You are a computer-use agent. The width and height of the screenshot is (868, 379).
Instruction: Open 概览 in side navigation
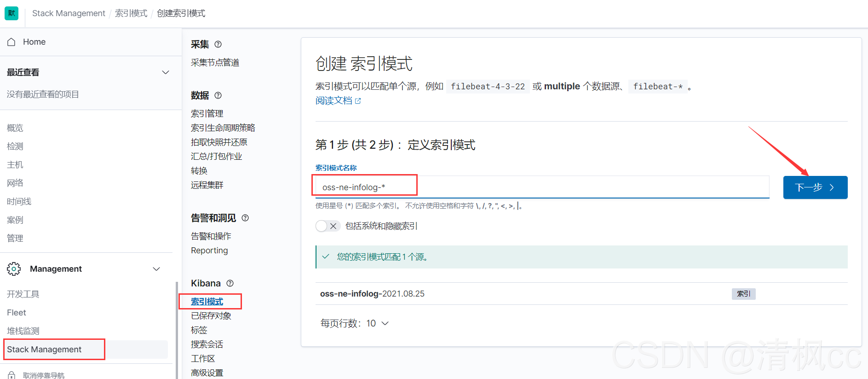click(15, 128)
